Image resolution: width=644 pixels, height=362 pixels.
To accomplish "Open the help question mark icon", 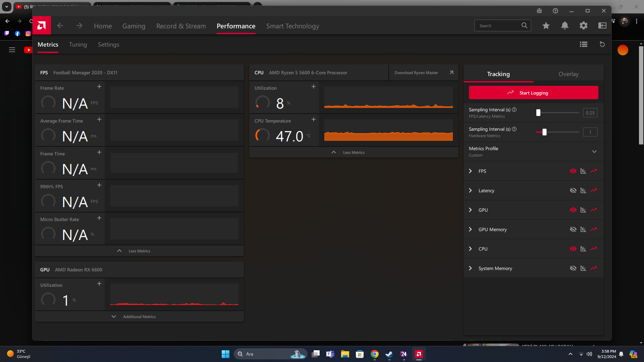I will click(x=555, y=11).
